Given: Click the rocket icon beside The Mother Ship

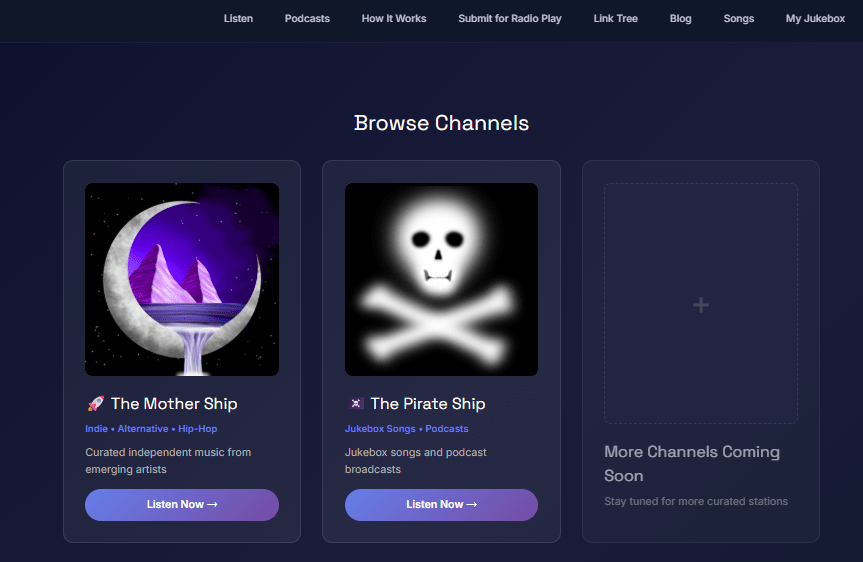Looking at the screenshot, I should pos(95,404).
